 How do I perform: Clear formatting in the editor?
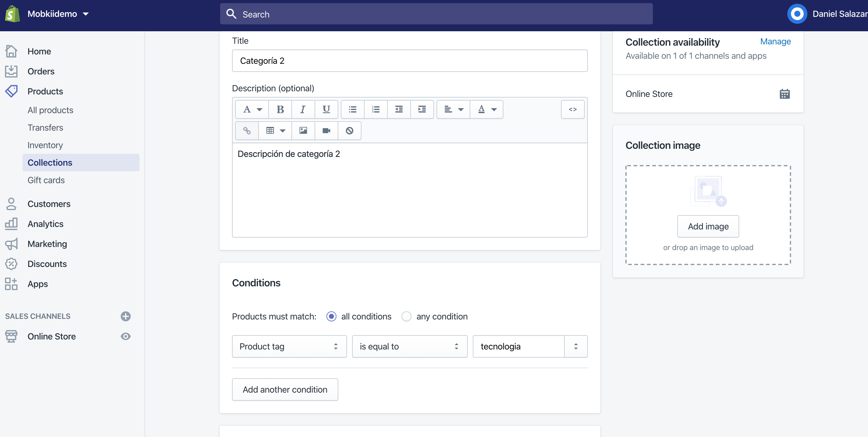[350, 130]
